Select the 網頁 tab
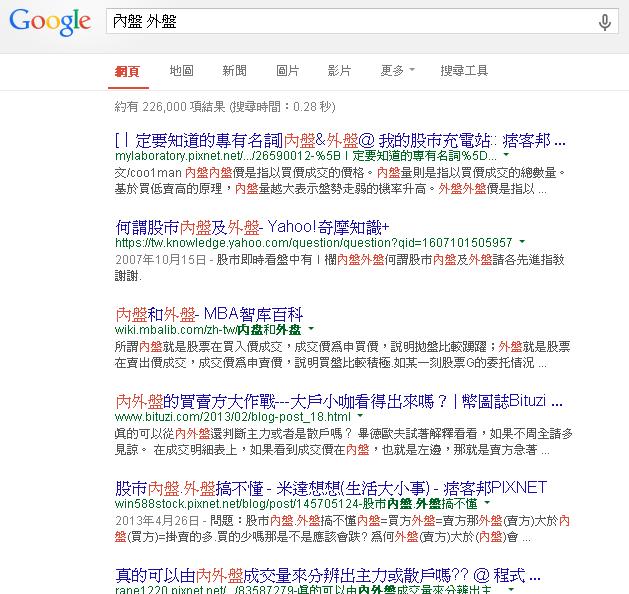This screenshot has width=629, height=594. (x=127, y=71)
